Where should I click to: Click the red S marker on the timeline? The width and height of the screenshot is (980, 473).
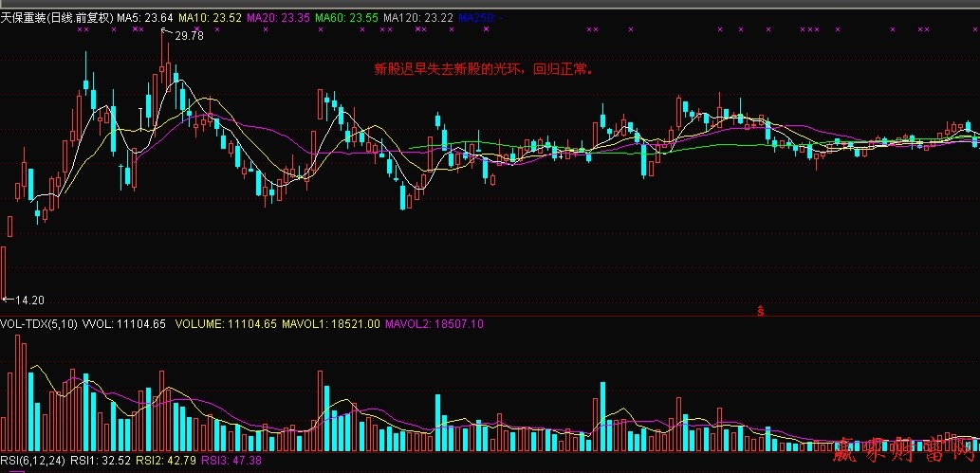coord(760,310)
